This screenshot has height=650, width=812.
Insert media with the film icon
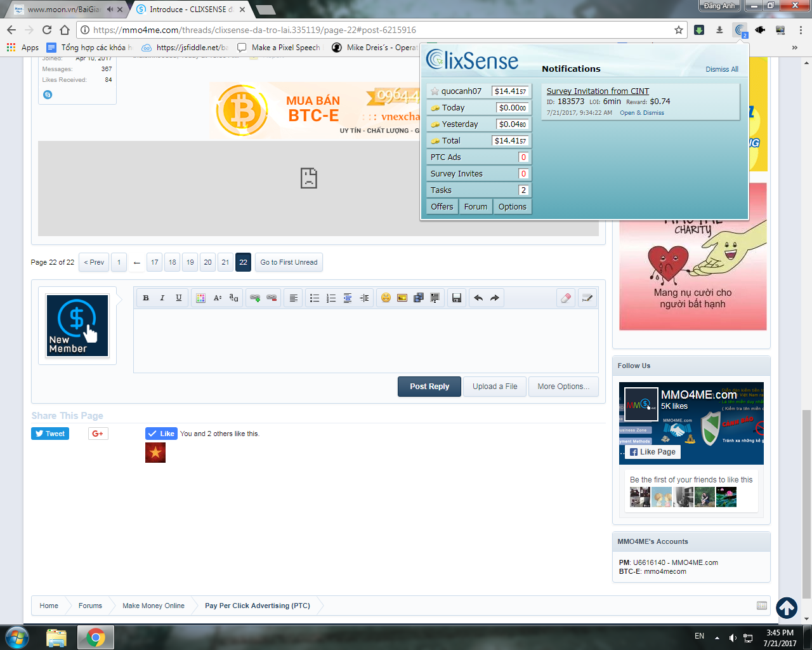[419, 298]
